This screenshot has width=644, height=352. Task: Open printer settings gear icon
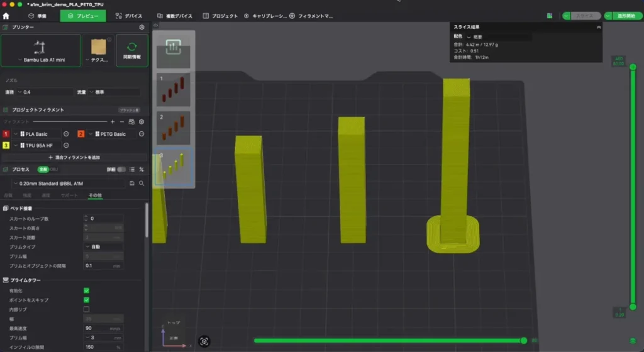coord(142,27)
